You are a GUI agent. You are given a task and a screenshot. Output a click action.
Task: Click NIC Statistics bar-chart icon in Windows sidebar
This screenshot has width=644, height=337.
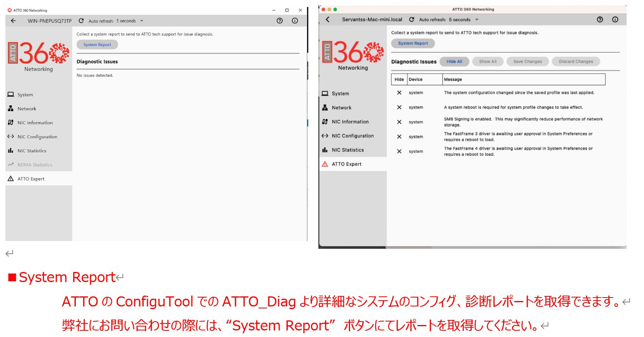(11, 151)
